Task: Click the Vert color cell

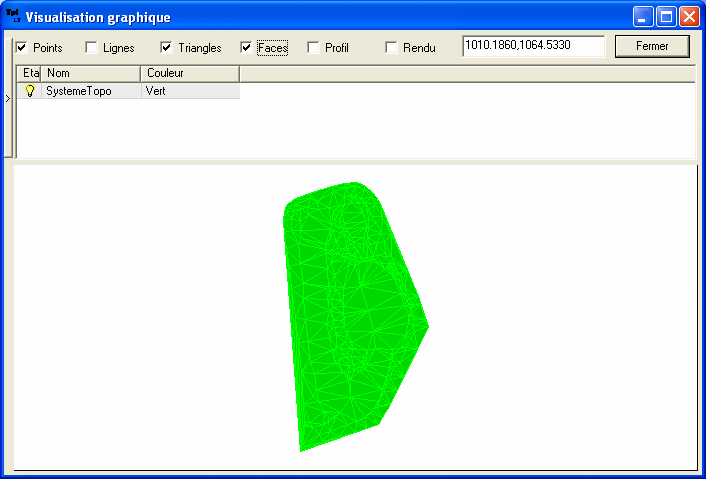Action: pyautogui.click(x=189, y=91)
